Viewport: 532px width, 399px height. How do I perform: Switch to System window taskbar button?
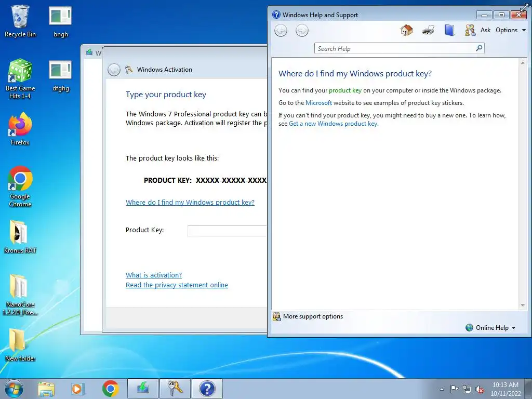point(143,389)
